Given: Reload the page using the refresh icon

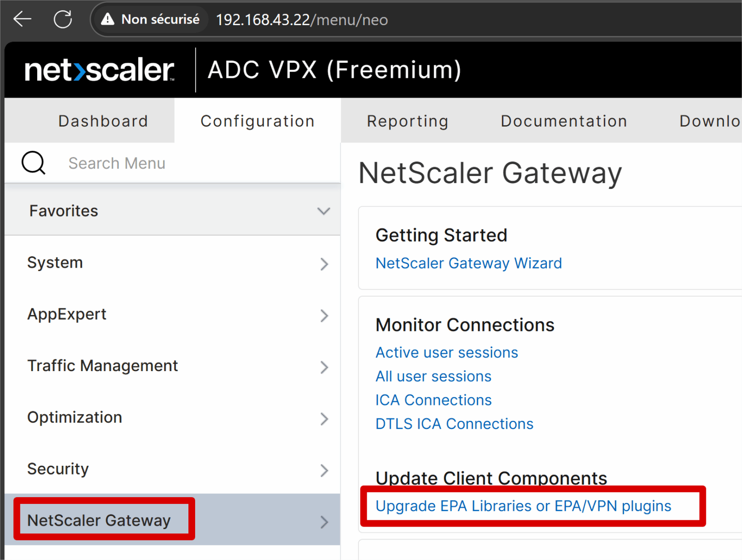Looking at the screenshot, I should pyautogui.click(x=62, y=19).
